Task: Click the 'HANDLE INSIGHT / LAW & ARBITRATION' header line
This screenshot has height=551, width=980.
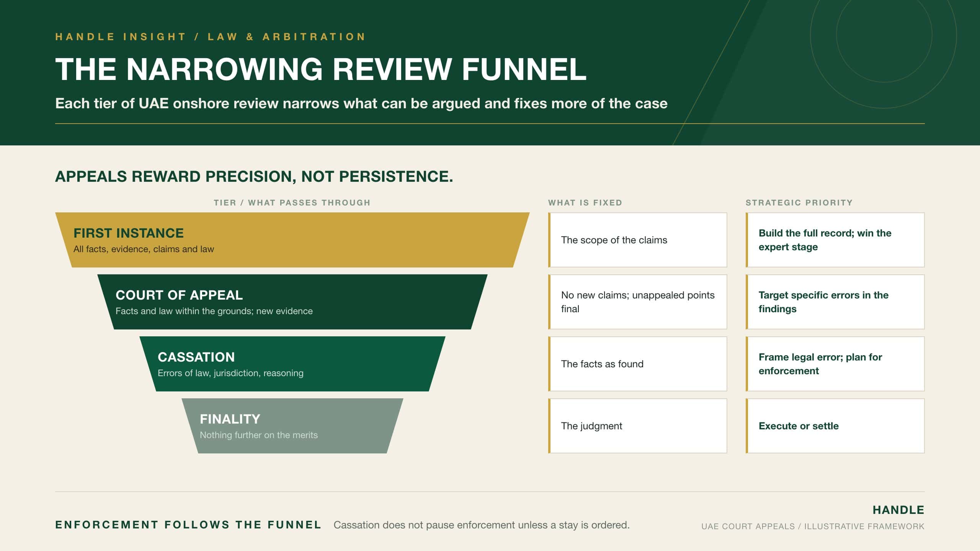Action: click(x=211, y=37)
